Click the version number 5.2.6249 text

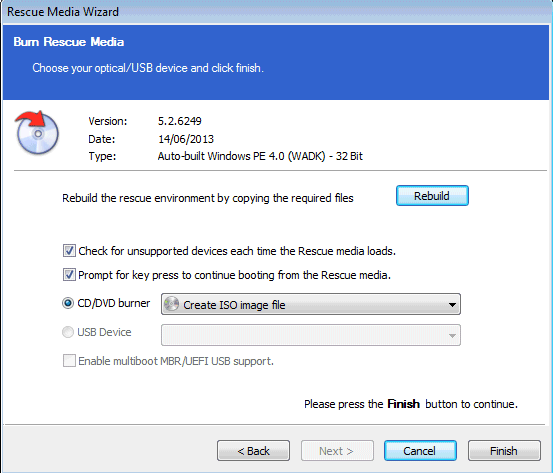coord(180,121)
